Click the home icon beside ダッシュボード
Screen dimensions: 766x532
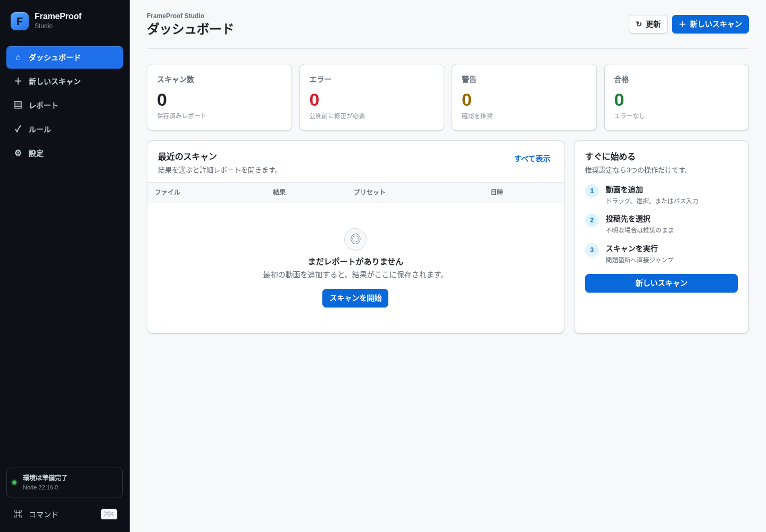[18, 57]
